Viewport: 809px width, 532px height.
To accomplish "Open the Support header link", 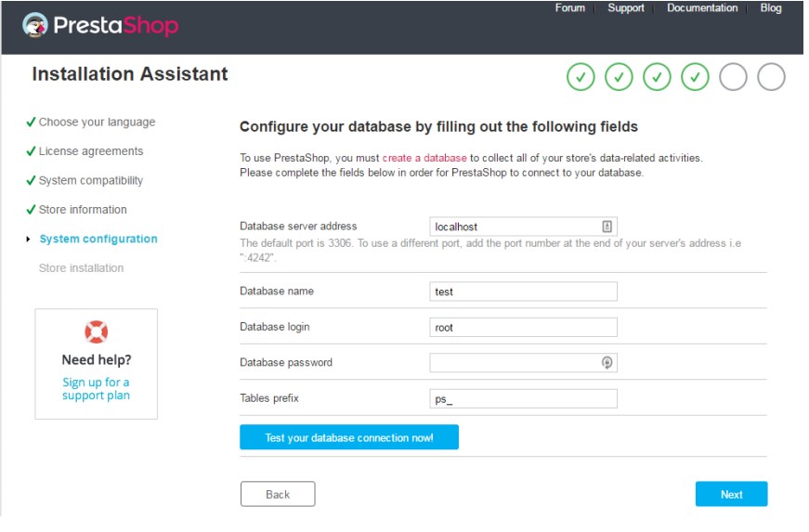I will tap(626, 8).
